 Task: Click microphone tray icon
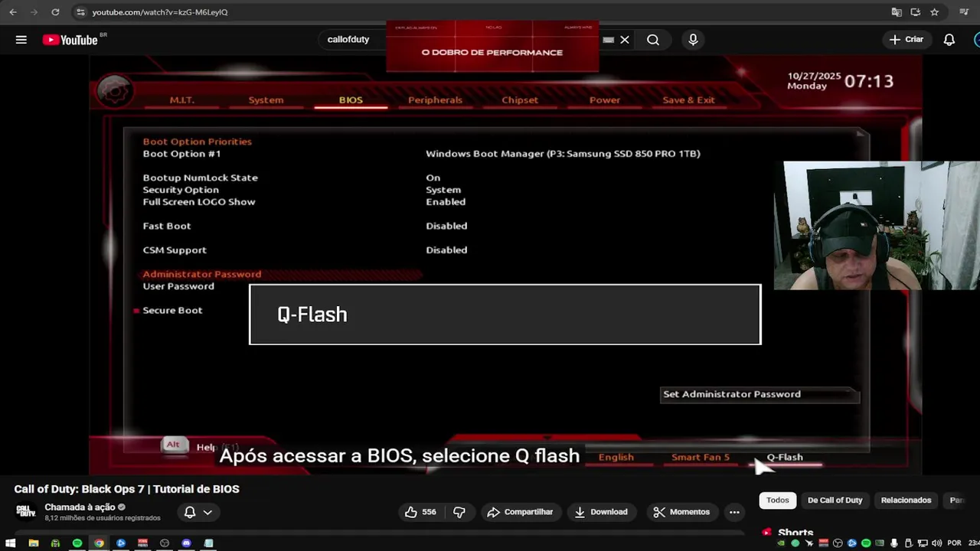pos(893,543)
